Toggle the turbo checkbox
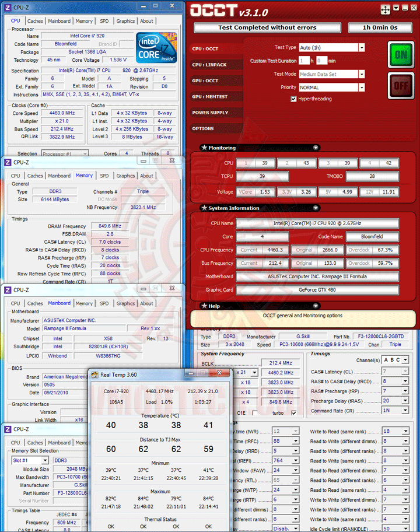 tap(294, 412)
